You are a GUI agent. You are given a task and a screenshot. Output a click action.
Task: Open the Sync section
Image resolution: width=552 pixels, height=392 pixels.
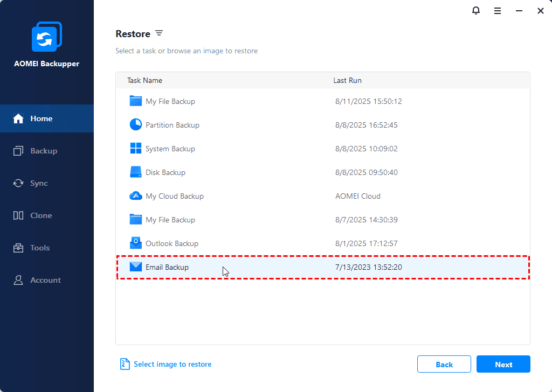click(x=39, y=183)
